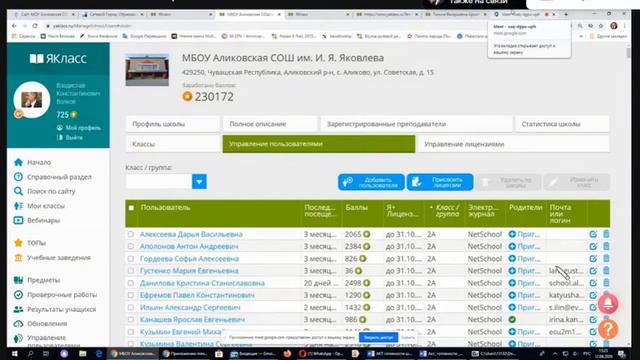Open Учебные заведения sidebar item
The image size is (640, 360).
click(x=52, y=258)
